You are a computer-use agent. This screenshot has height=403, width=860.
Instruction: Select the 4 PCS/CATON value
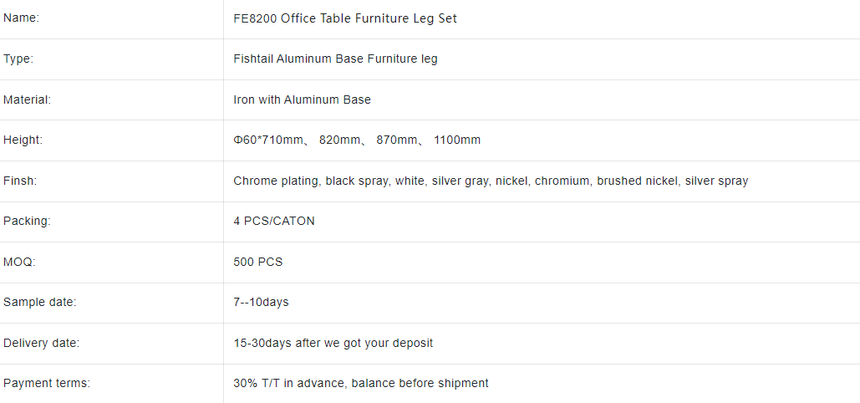coord(274,221)
